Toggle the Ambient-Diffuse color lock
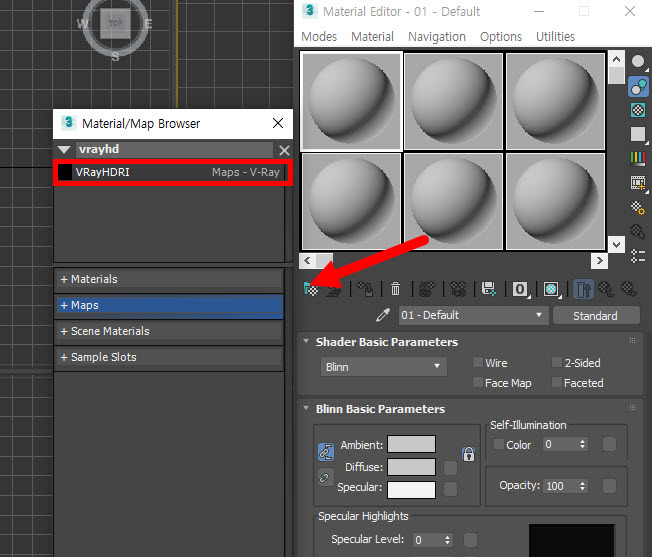 (x=326, y=452)
